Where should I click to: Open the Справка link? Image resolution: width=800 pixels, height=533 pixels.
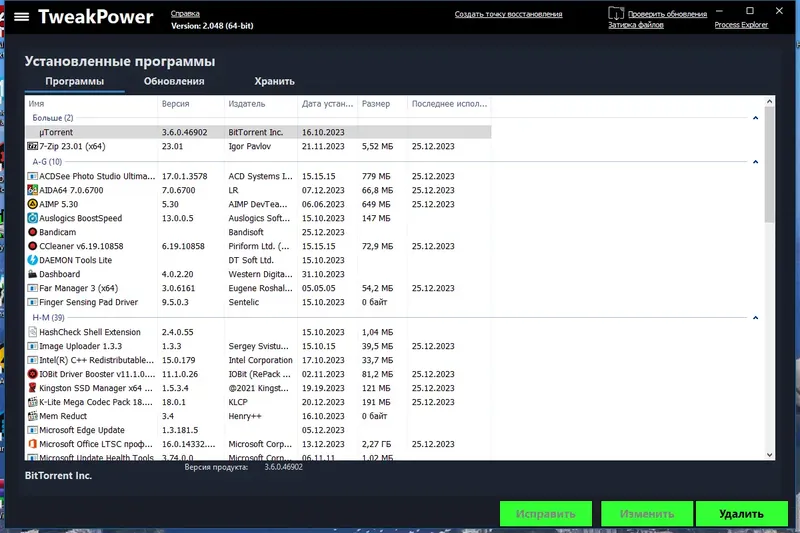pos(185,14)
